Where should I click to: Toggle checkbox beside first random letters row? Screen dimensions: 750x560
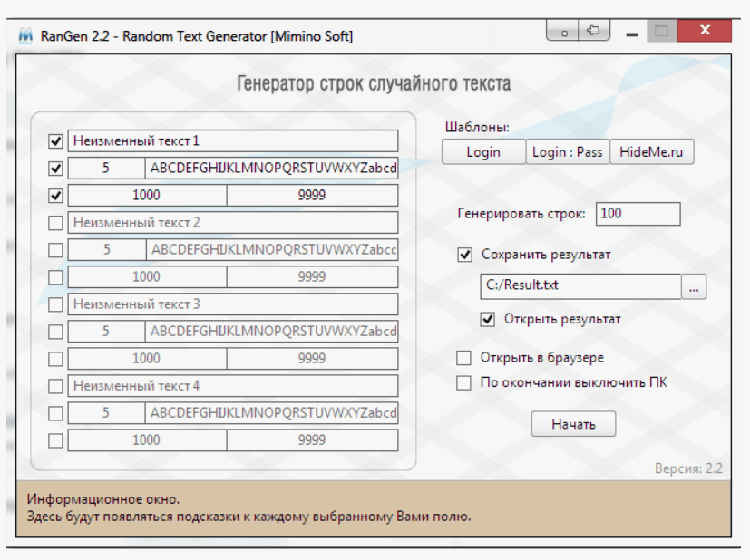(55, 168)
